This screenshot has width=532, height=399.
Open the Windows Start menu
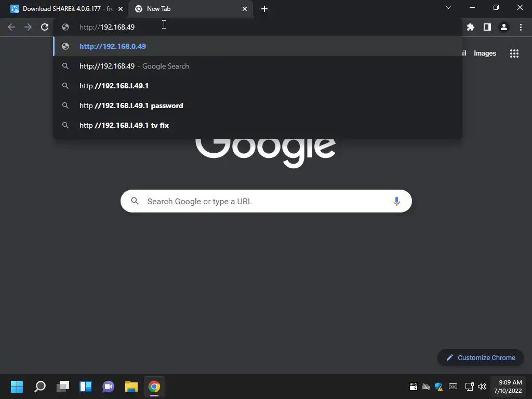(x=17, y=387)
